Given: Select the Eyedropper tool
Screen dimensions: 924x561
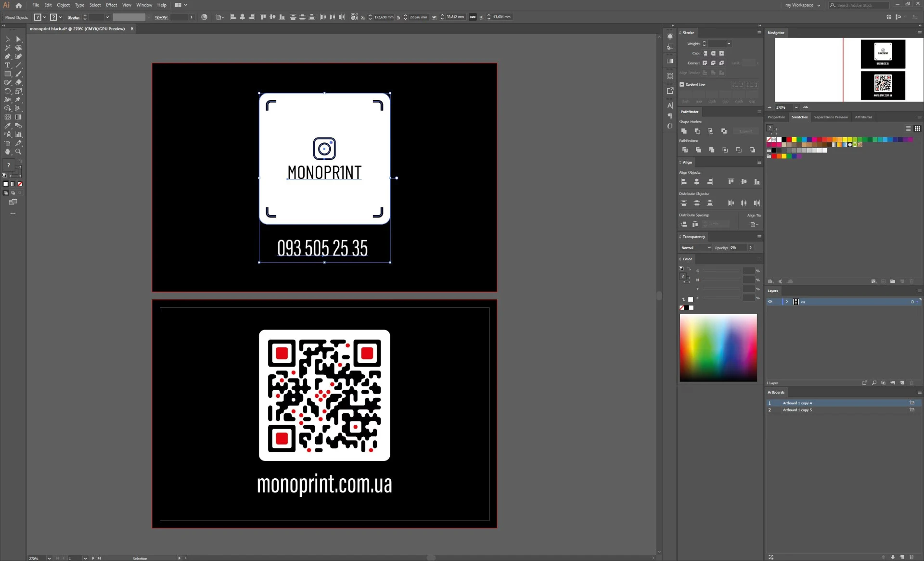Looking at the screenshot, I should coord(8,126).
